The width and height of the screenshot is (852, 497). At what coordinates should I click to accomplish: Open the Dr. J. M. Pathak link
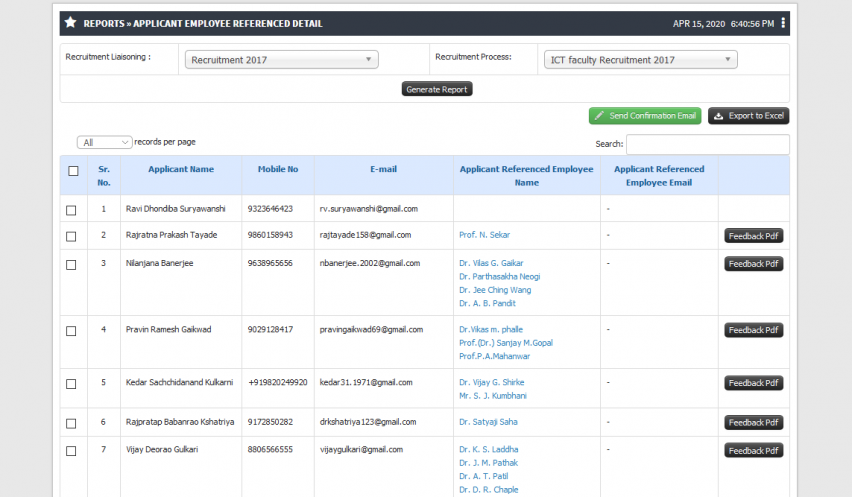point(488,463)
